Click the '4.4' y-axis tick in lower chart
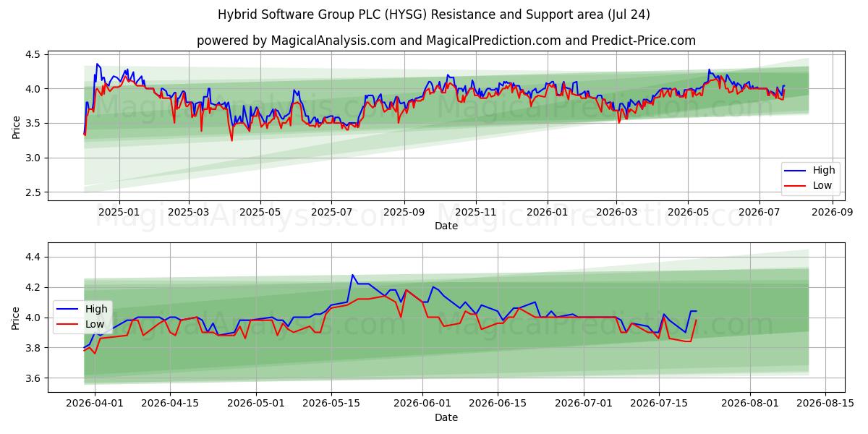 tap(35, 258)
